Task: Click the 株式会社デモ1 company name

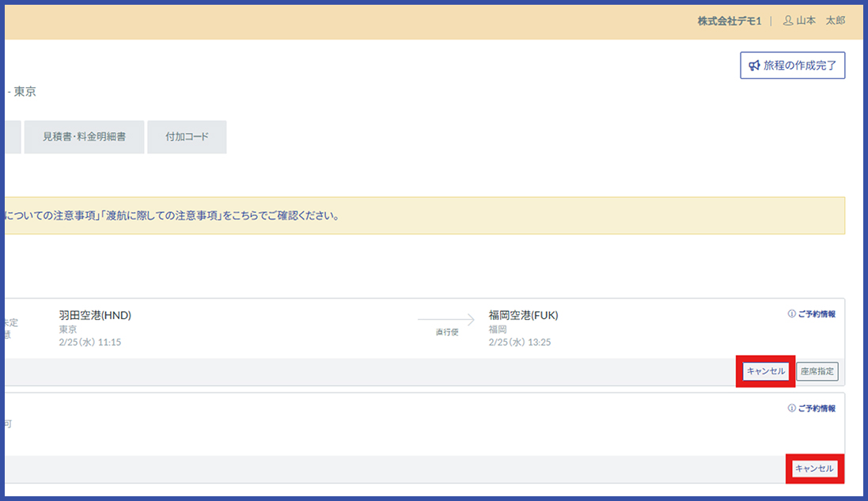Action: pos(729,21)
